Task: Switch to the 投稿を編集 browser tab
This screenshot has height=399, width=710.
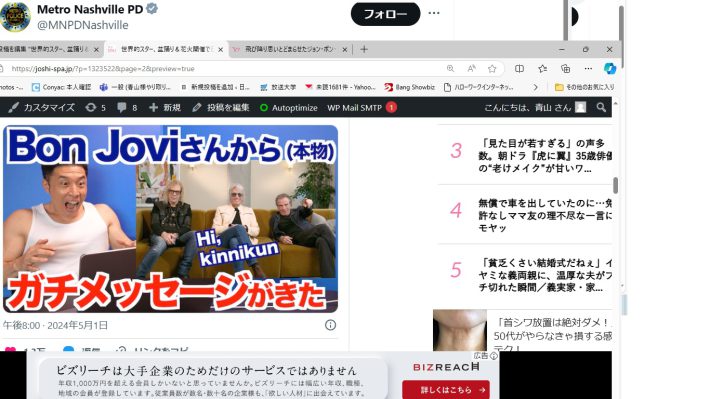Action: click(45, 49)
